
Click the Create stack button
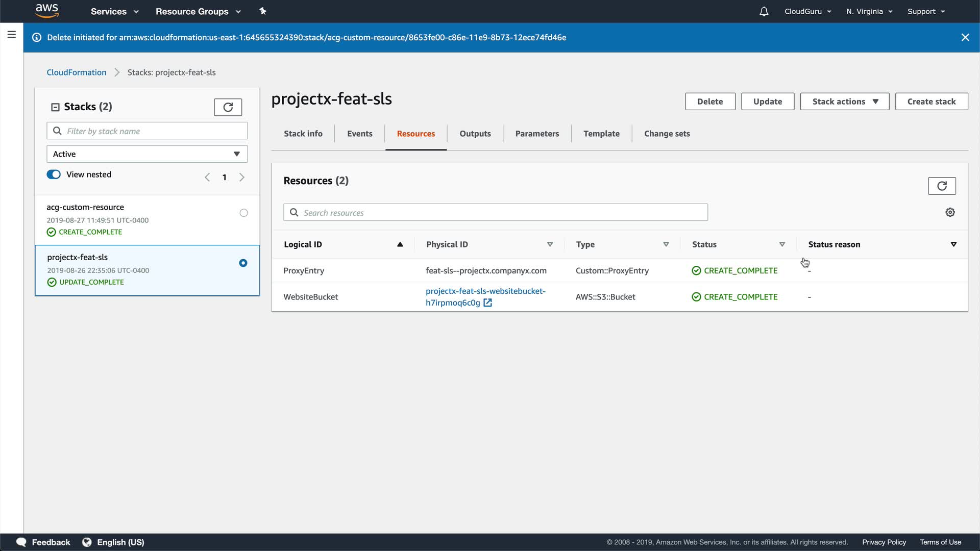coord(931,102)
